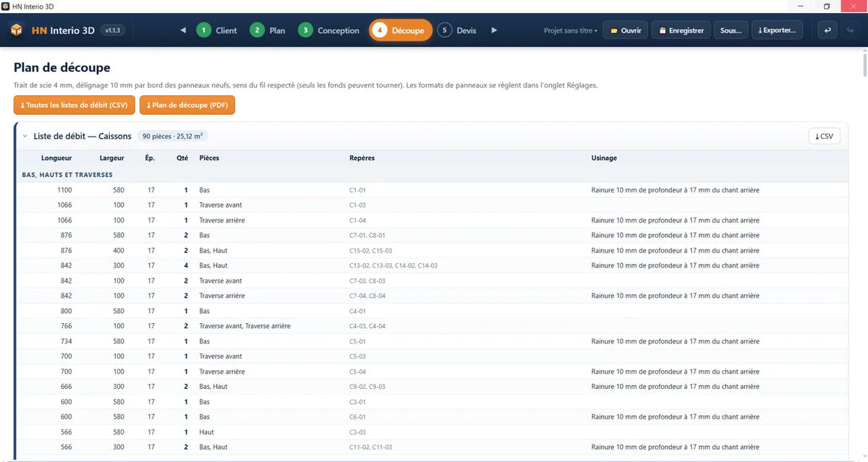Image resolution: width=868 pixels, height=462 pixels.
Task: Click repères 'C15-02, C15-03'
Action: coord(370,250)
